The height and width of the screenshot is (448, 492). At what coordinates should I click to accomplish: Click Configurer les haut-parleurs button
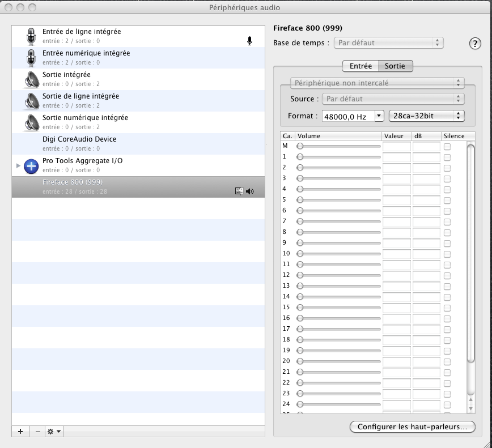point(412,427)
